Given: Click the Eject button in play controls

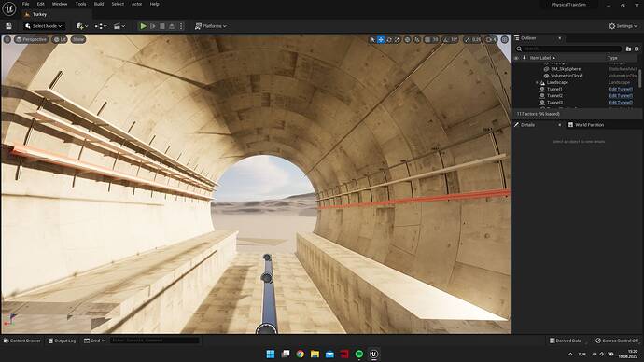Looking at the screenshot, I should tap(172, 26).
